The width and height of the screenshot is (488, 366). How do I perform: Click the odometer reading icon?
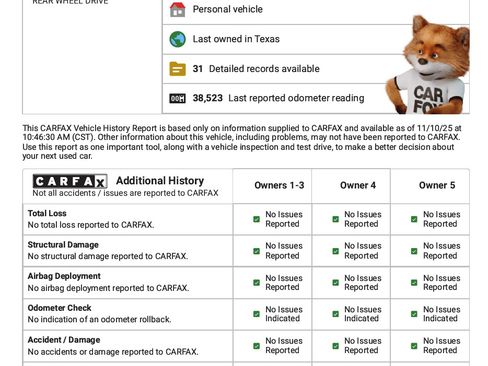(x=177, y=99)
